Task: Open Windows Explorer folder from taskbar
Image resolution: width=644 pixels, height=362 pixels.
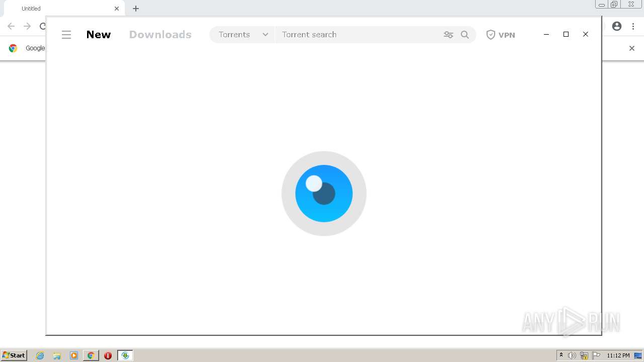Action: (57, 355)
